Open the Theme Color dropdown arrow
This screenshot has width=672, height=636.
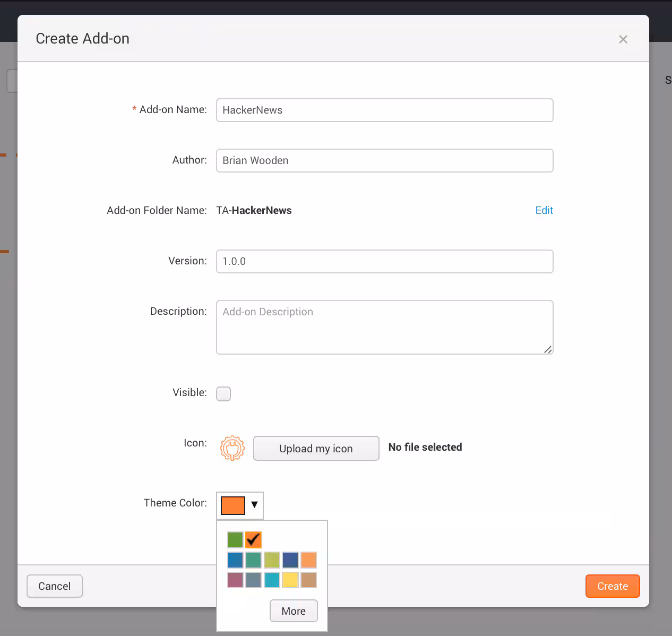(x=254, y=505)
